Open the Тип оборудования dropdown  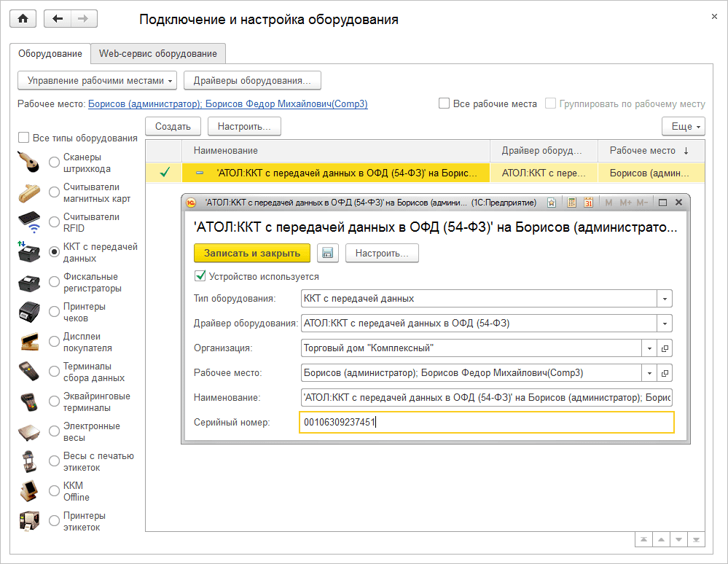pos(665,299)
